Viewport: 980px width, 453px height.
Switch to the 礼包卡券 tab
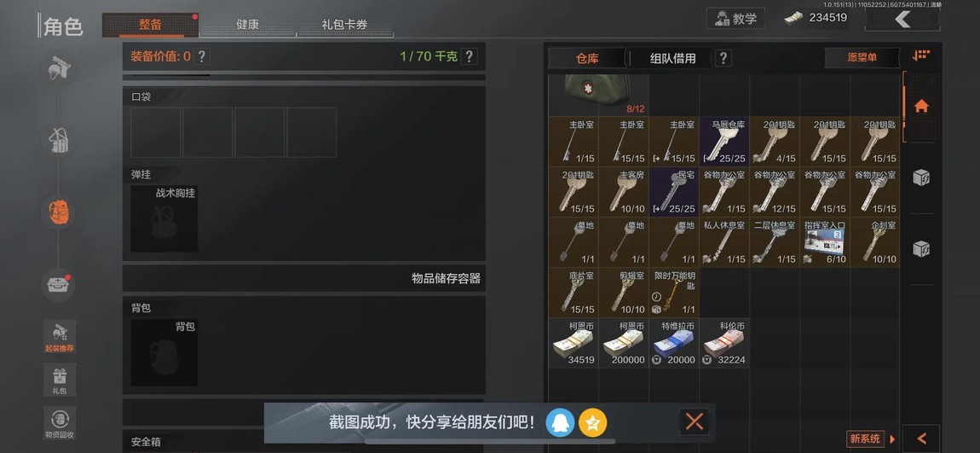344,25
